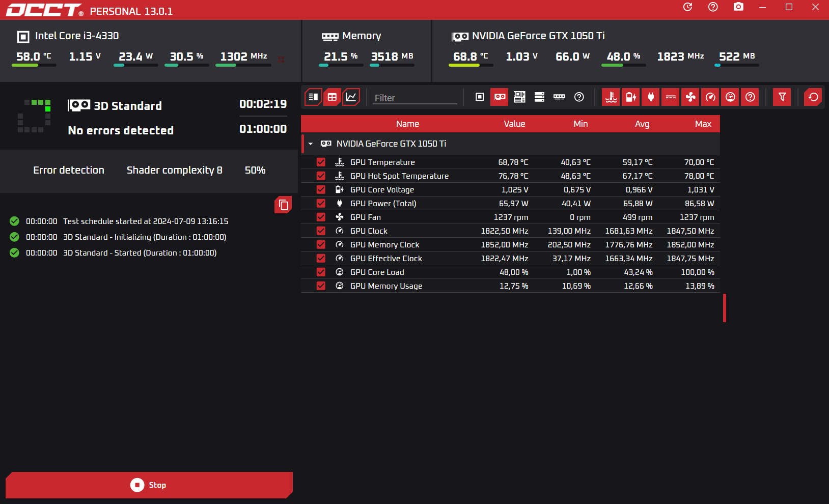Click the '3D Standard - Initializing' log entry

(x=145, y=237)
